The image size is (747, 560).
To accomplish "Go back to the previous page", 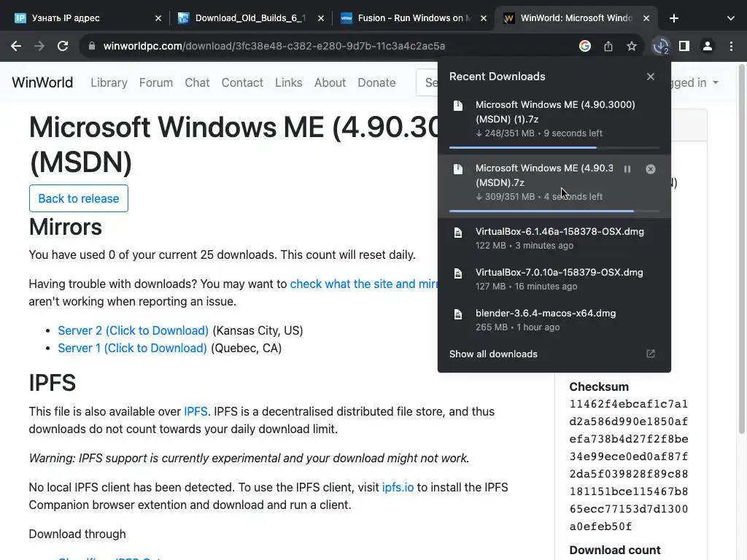I will (x=16, y=46).
